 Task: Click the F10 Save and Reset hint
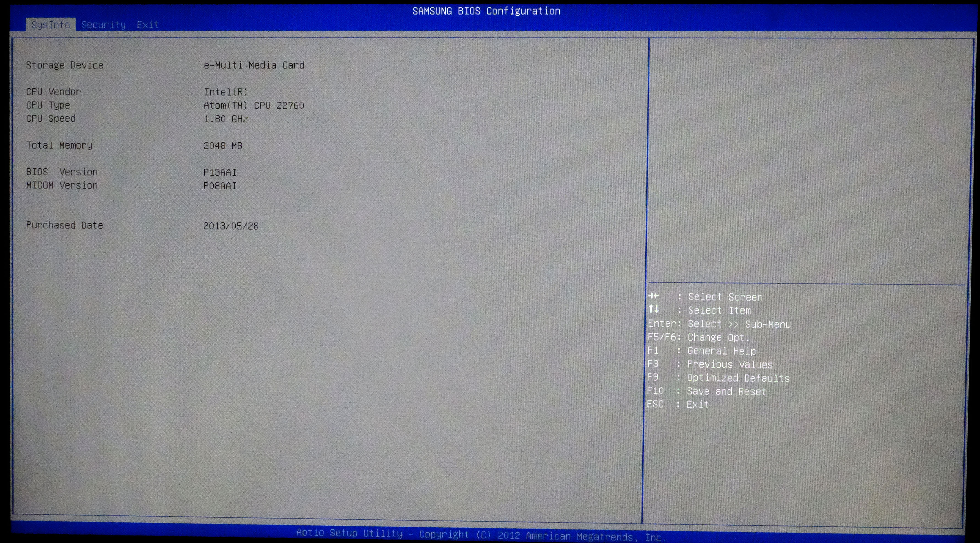[706, 391]
